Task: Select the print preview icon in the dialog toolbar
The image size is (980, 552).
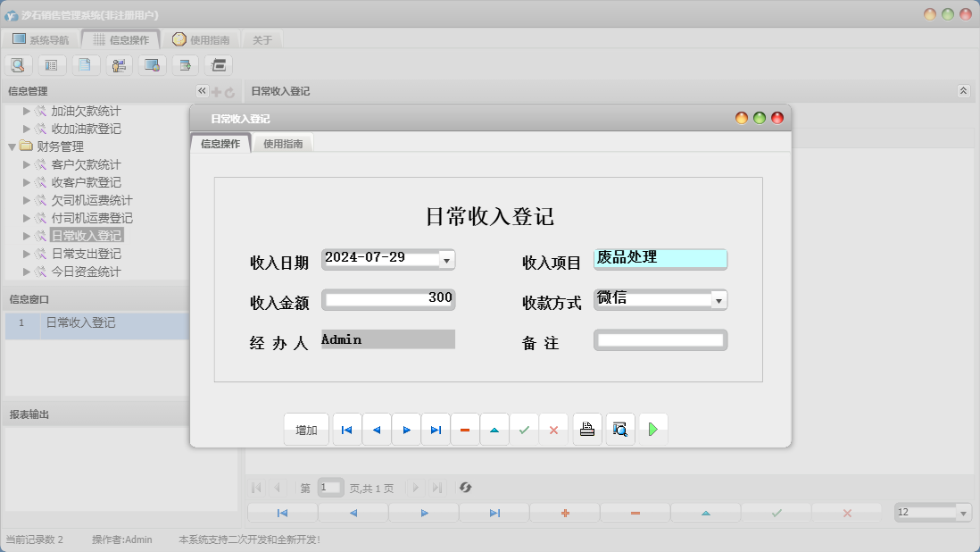Action: (x=619, y=429)
